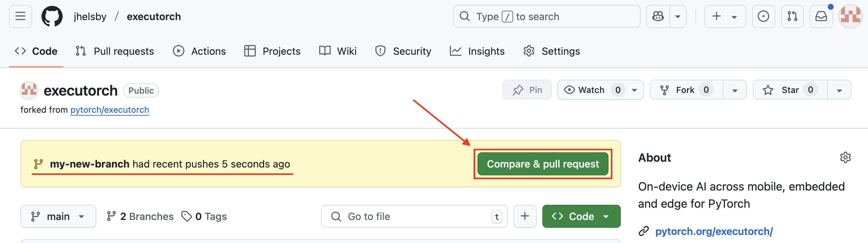
Task: Open the main branch selector dropdown
Action: pyautogui.click(x=58, y=216)
